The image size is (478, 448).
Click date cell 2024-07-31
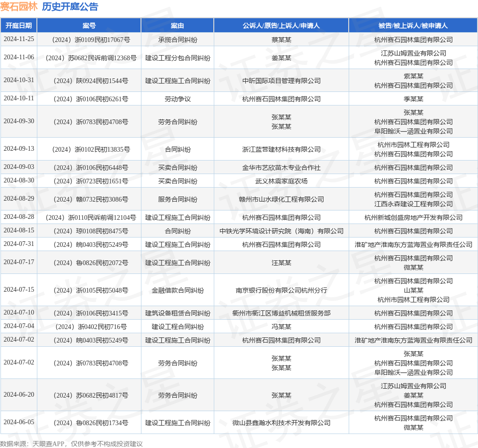coord(19,244)
